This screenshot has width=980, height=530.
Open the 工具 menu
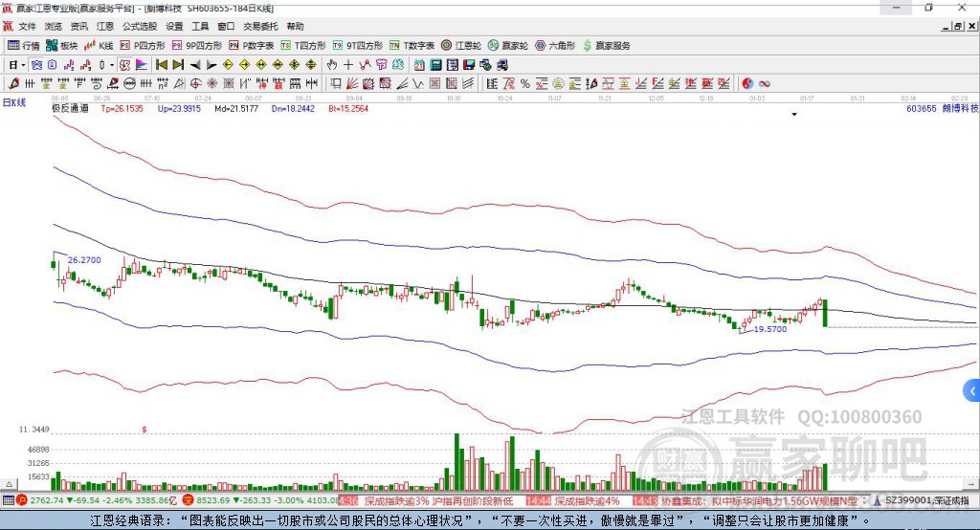(x=200, y=26)
